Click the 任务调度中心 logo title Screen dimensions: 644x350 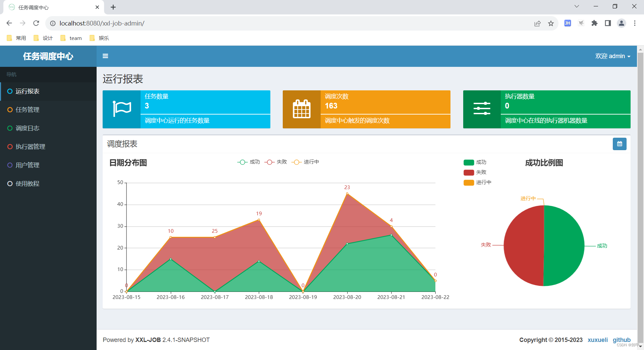click(48, 56)
